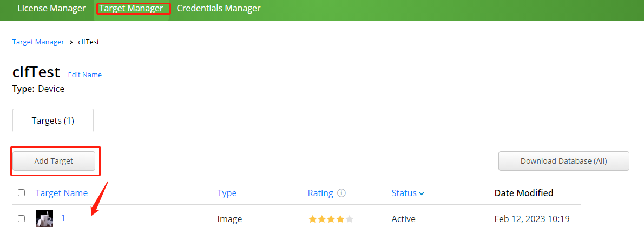This screenshot has width=644, height=241.
Task: Click the Edit Name link
Action: click(x=84, y=75)
